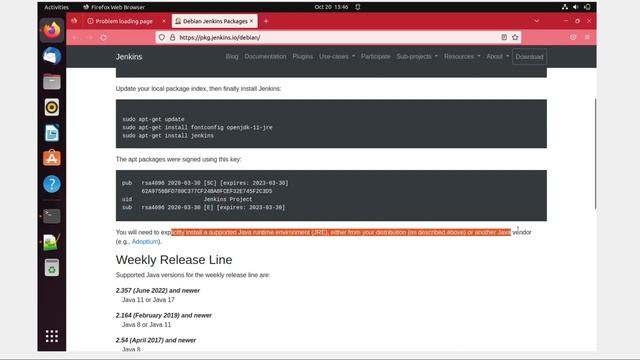The height and width of the screenshot is (360, 640).
Task: Click the Java 8 or Java 11 text
Action: (x=147, y=324)
